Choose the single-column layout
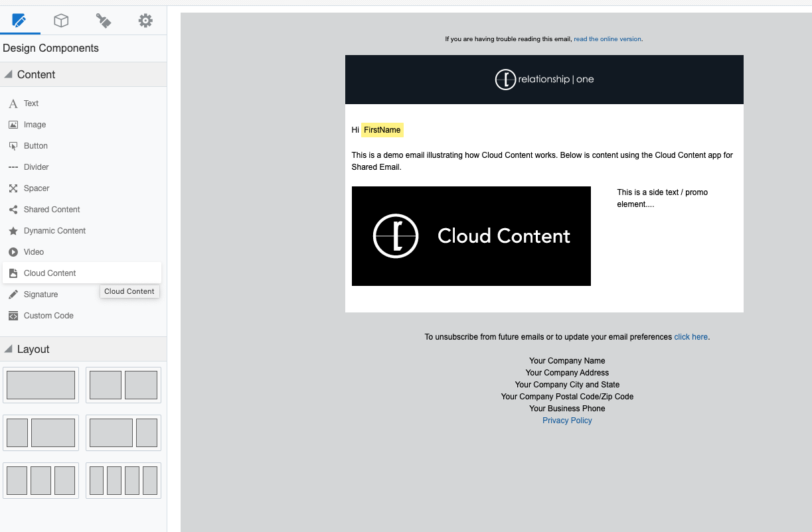The height and width of the screenshot is (532, 812). [x=41, y=385]
